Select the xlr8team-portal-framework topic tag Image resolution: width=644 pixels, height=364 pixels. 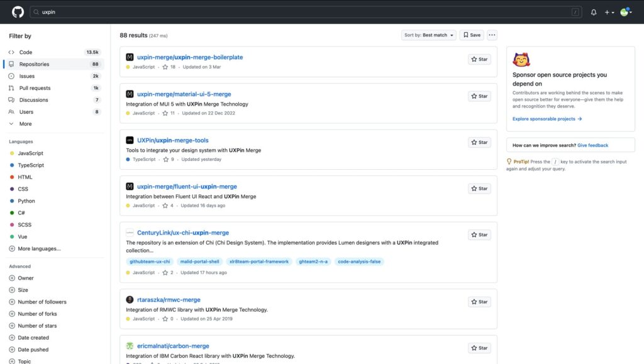pyautogui.click(x=258, y=262)
